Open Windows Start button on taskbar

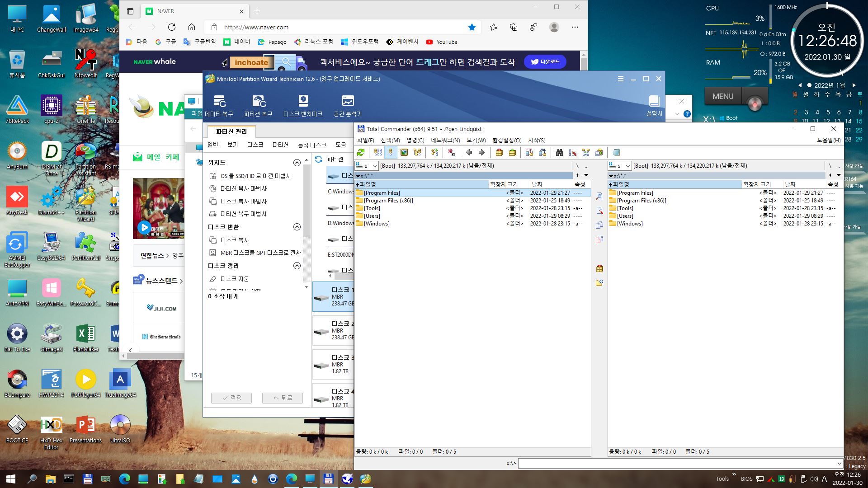[11, 479]
